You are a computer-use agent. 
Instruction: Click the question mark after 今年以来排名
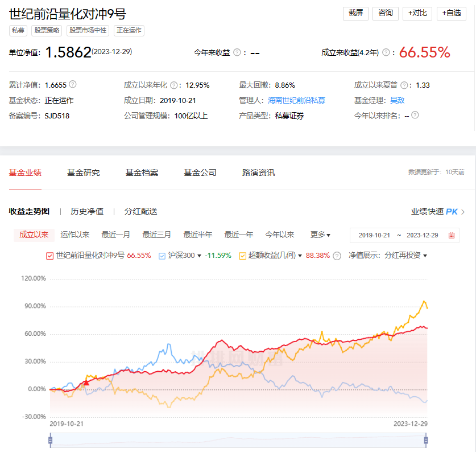(x=415, y=115)
